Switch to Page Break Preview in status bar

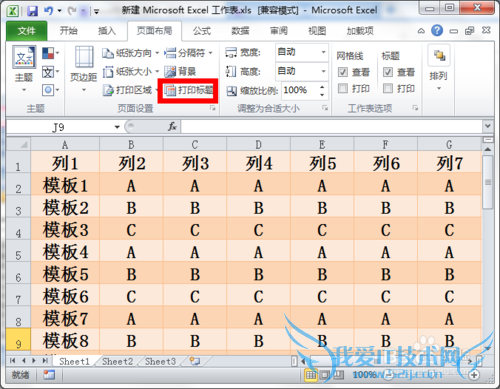(338, 375)
